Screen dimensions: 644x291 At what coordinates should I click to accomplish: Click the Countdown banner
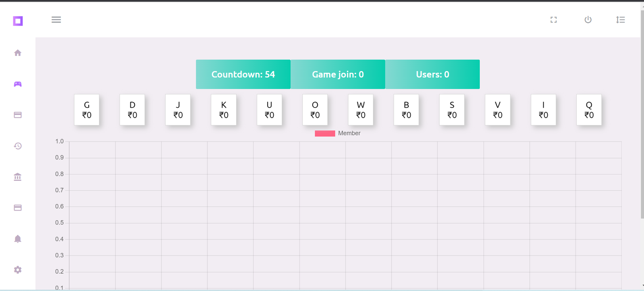pos(243,74)
